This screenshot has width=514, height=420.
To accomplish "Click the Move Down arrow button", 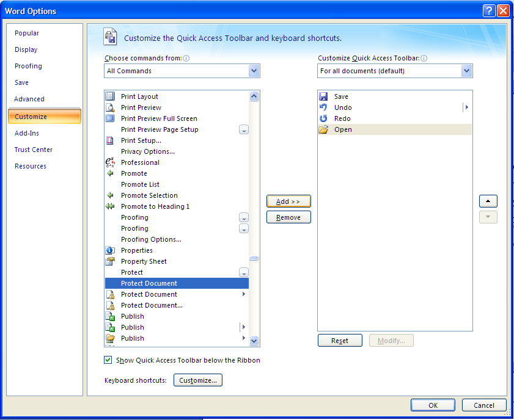I will click(x=488, y=217).
